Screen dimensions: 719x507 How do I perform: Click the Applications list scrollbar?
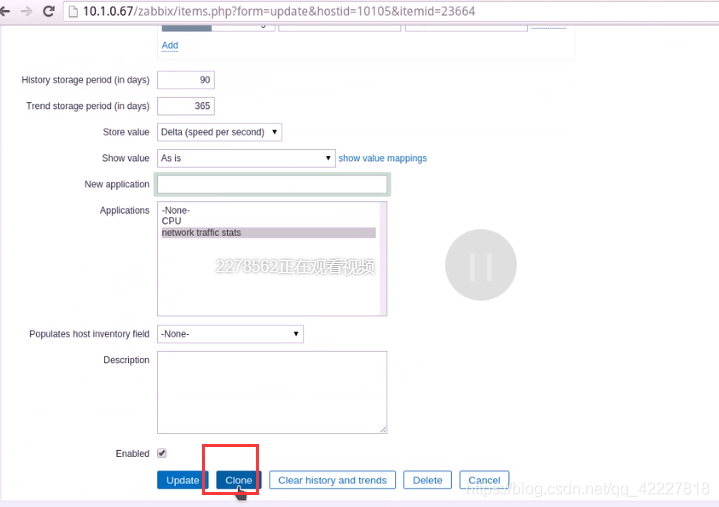coord(383,259)
